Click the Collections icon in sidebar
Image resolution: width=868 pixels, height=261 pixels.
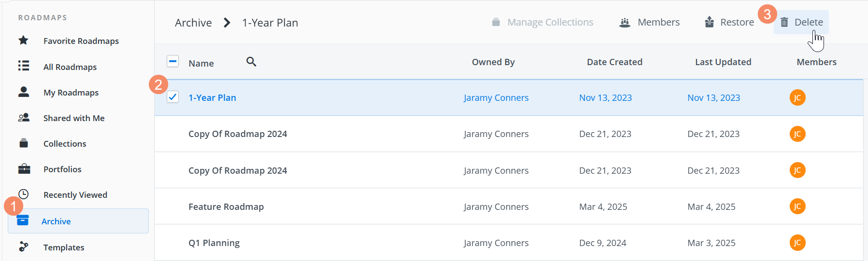point(23,143)
